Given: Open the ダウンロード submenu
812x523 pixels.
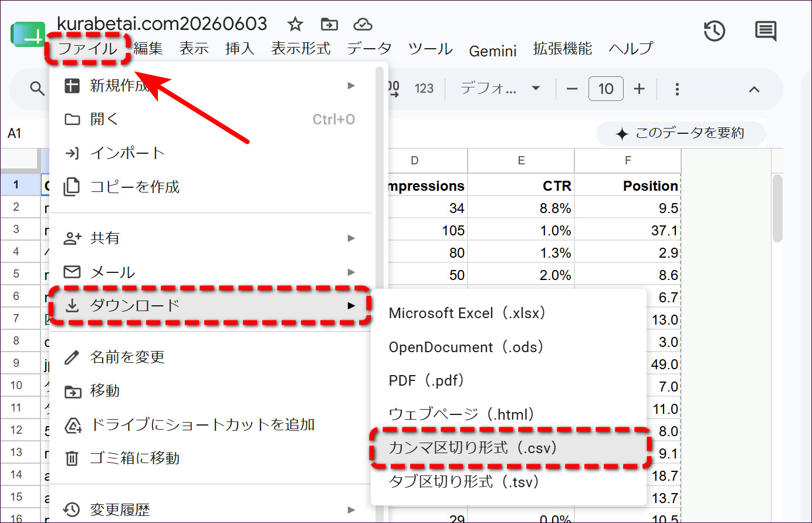Looking at the screenshot, I should (x=211, y=305).
